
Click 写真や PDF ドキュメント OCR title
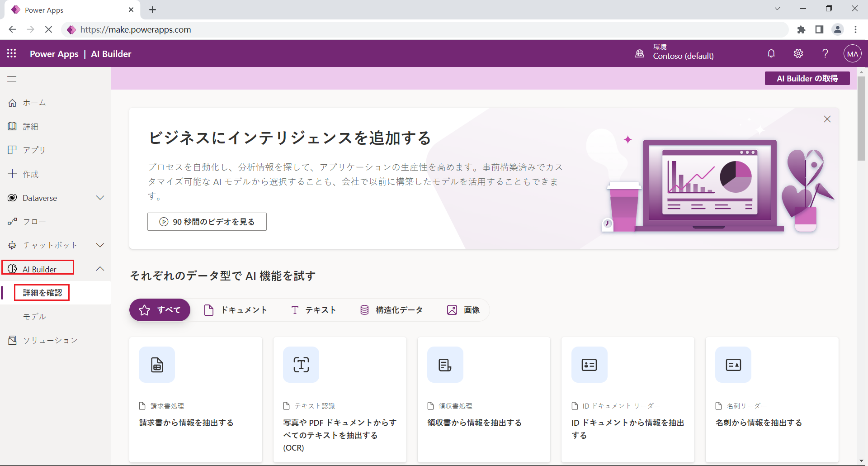coord(340,435)
